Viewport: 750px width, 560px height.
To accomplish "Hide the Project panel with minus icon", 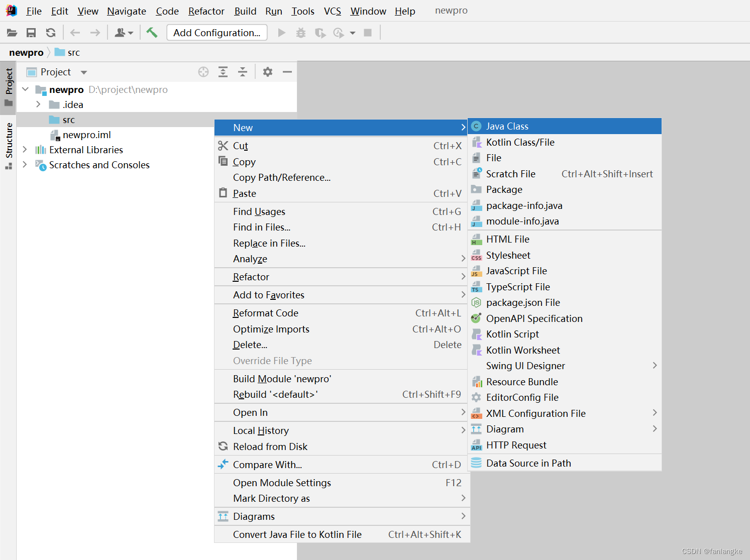I will pos(287,72).
